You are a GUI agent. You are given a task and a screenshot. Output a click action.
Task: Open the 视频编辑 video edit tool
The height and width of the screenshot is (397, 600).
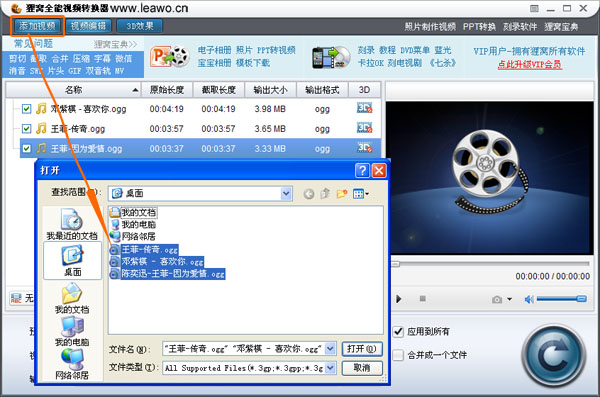coord(88,26)
